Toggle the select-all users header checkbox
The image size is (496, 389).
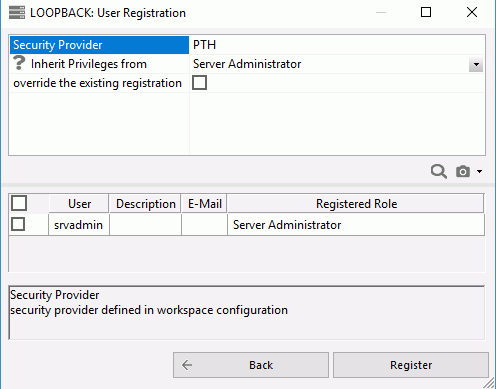pyautogui.click(x=19, y=203)
